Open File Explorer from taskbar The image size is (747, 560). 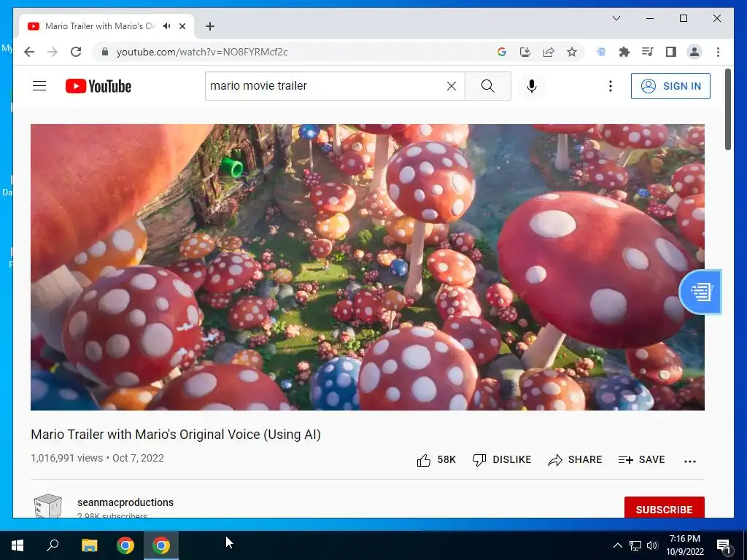coord(89,545)
